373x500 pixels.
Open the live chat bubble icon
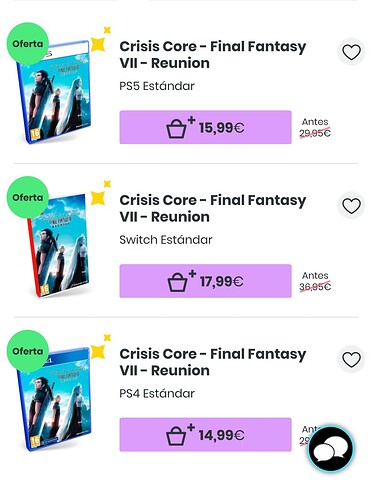[x=331, y=449]
